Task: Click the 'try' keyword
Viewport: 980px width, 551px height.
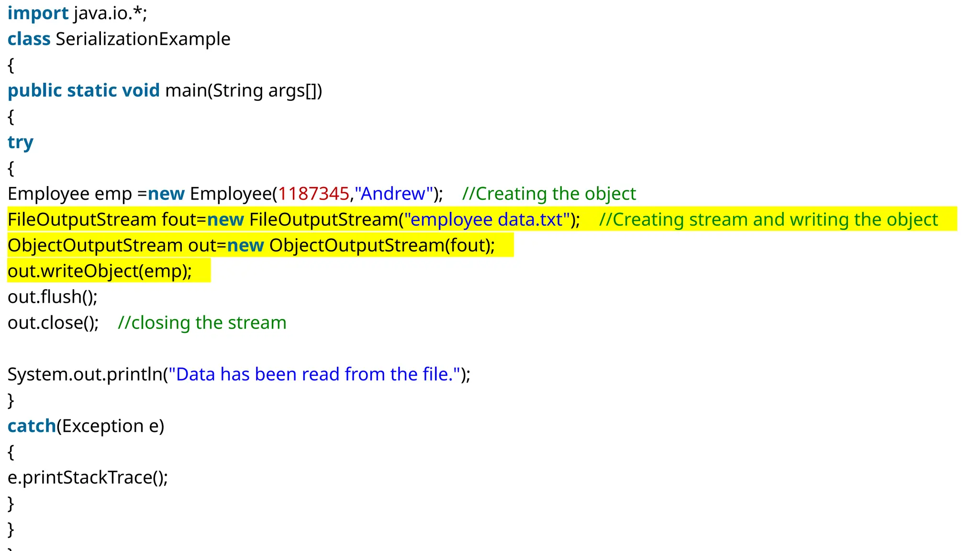Action: click(x=21, y=143)
